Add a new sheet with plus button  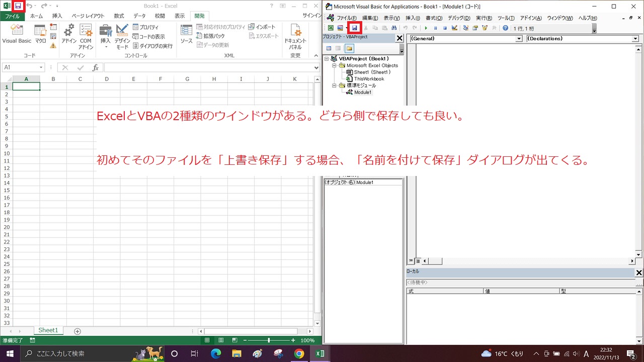(x=77, y=331)
